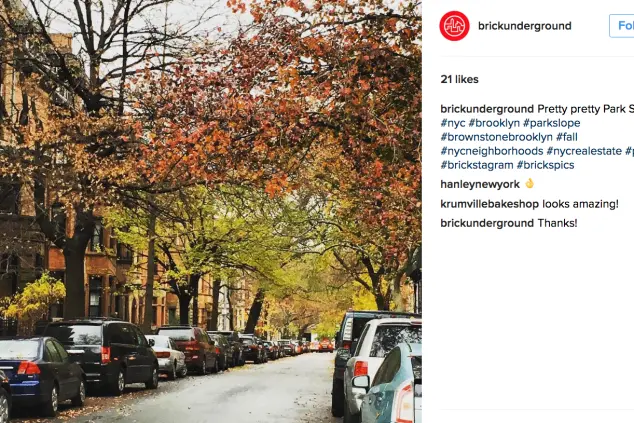634x423 pixels.
Task: Open the #nyc hashtag
Action: pos(453,123)
